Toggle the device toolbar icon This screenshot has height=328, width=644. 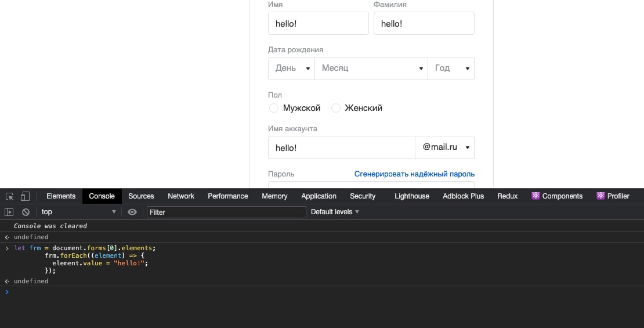point(25,196)
